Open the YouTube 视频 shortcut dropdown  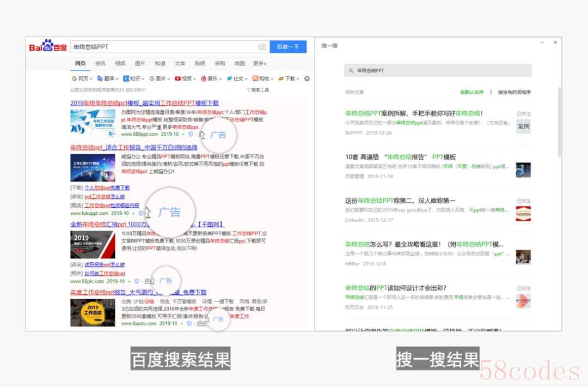[x=185, y=78]
